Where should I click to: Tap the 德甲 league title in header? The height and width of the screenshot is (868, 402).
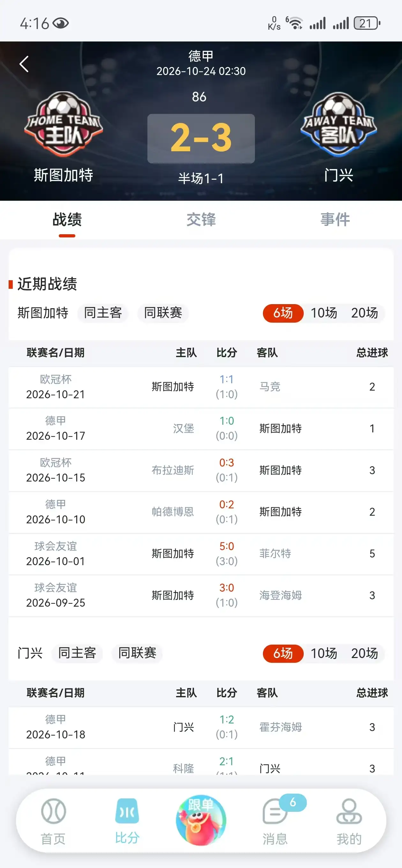[x=201, y=56]
